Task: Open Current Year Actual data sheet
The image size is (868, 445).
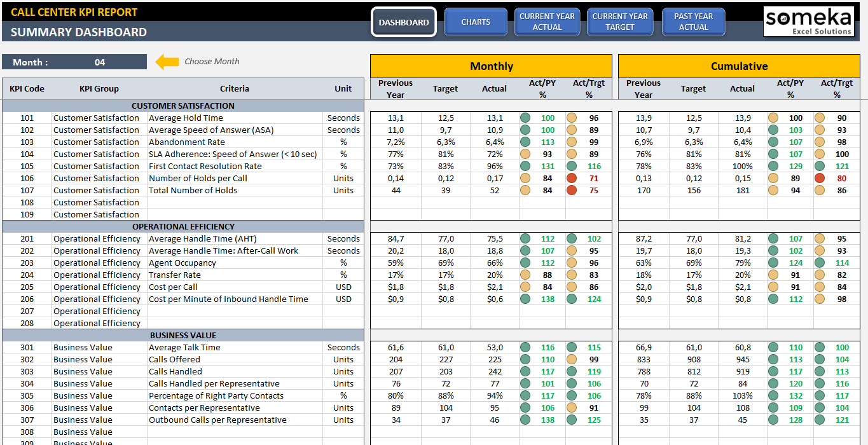Action: [x=547, y=22]
